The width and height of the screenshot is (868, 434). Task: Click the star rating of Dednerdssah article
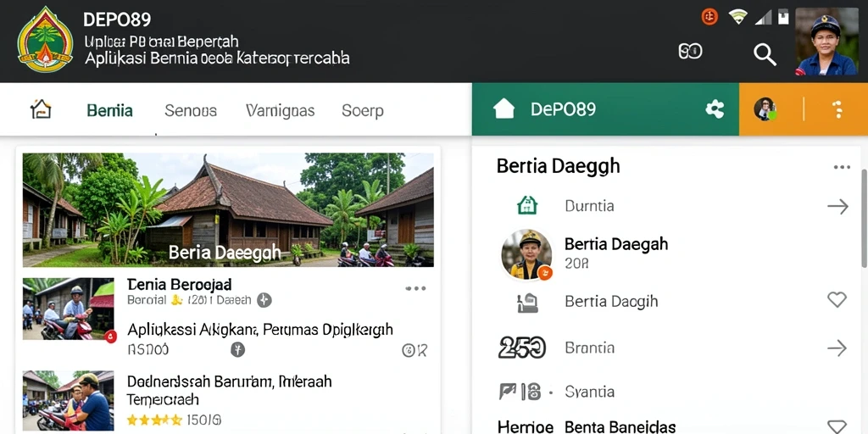pyautogui.click(x=154, y=420)
